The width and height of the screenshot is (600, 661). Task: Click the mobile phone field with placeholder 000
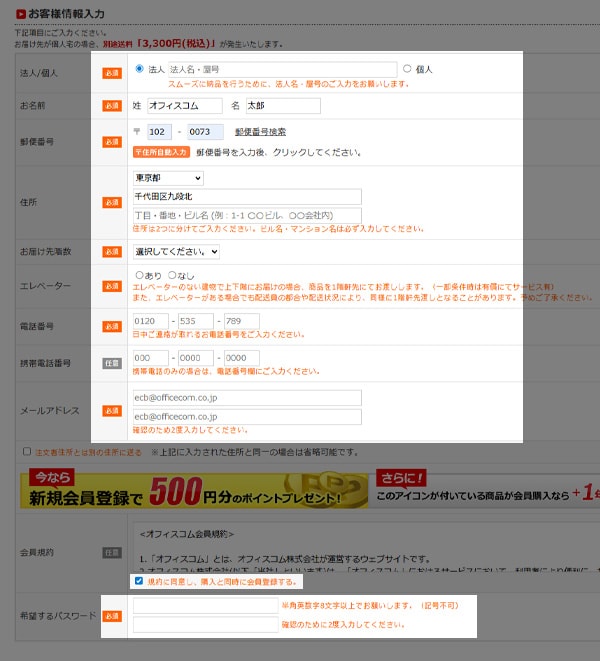click(x=151, y=358)
